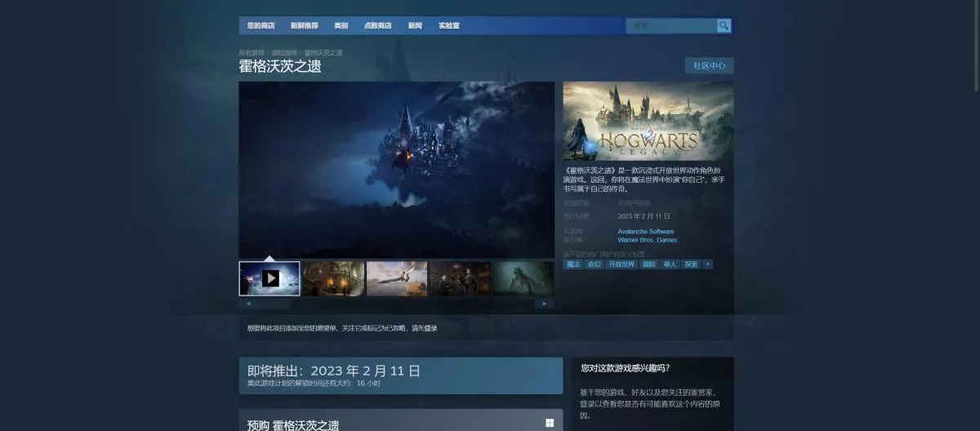This screenshot has height=431, width=980.
Task: Select the 单人 tag
Action: tap(670, 264)
